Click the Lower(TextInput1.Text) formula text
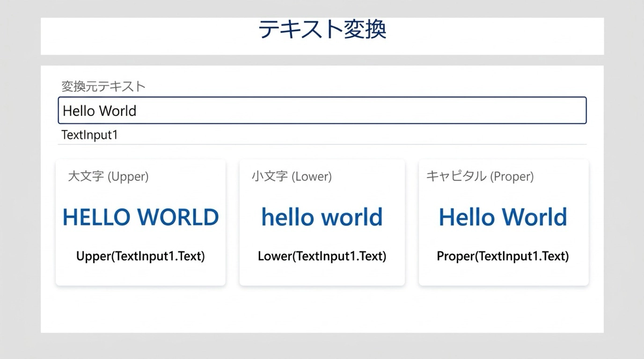Viewport: 644px width, 359px height. click(322, 256)
